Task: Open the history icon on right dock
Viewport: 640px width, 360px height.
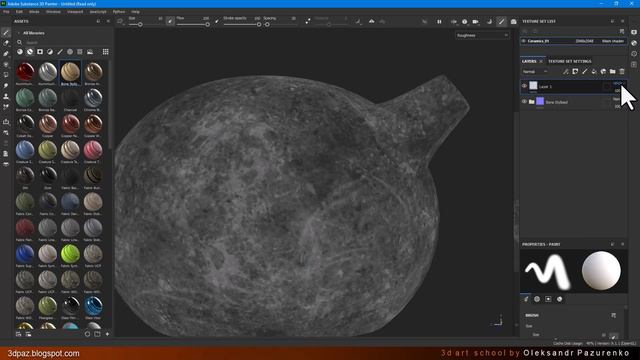Action: pos(634,53)
